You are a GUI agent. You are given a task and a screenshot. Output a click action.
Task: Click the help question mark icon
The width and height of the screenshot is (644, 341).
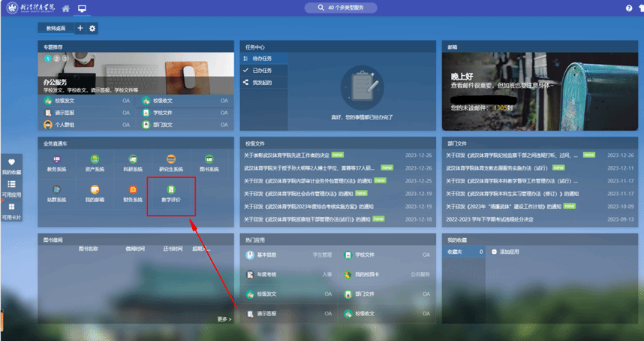pos(629,8)
